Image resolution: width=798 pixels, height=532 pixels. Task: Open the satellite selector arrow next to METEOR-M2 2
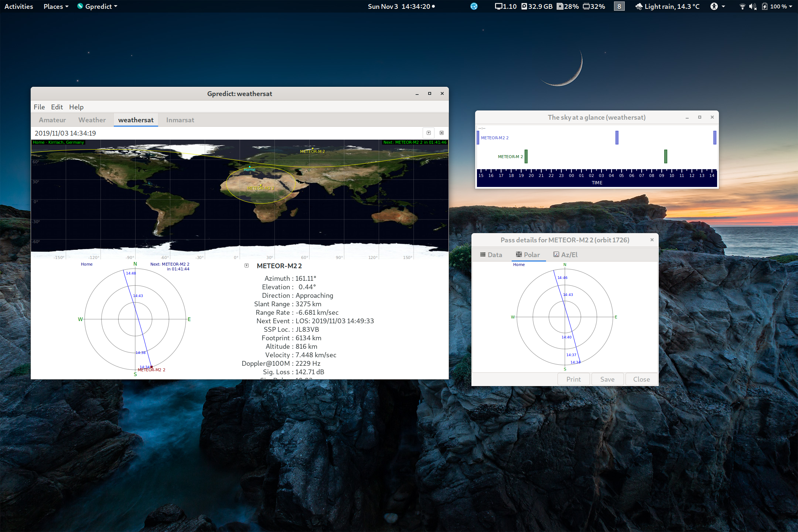pos(246,266)
